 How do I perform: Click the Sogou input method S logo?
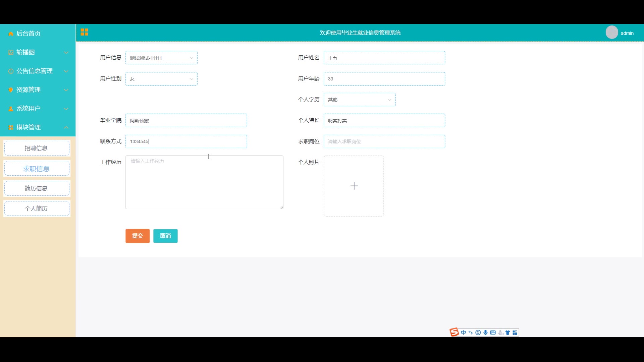click(454, 332)
